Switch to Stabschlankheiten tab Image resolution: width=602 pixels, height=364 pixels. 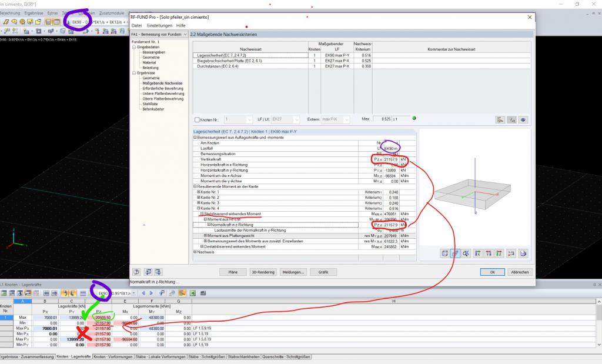[243, 357]
